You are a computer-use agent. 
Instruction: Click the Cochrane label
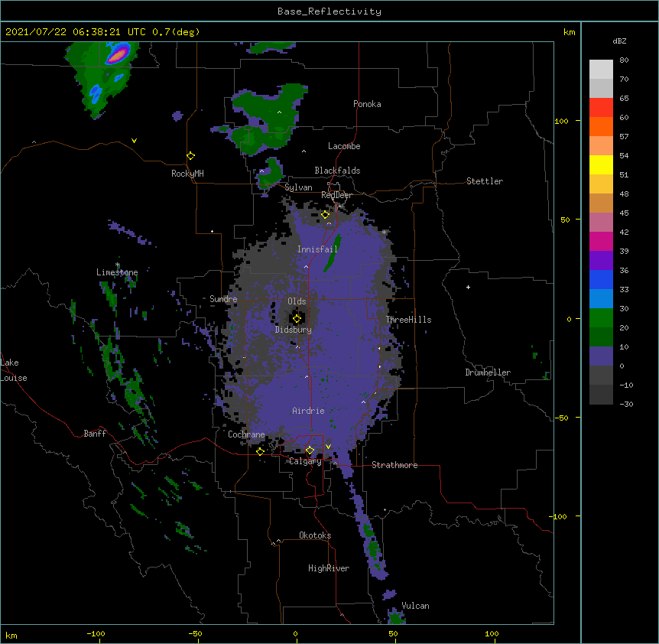point(246,434)
